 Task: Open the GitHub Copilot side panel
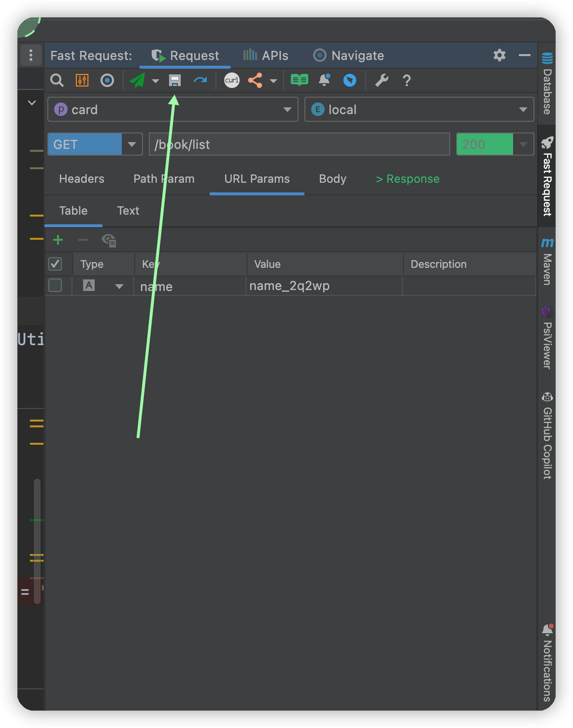[547, 436]
